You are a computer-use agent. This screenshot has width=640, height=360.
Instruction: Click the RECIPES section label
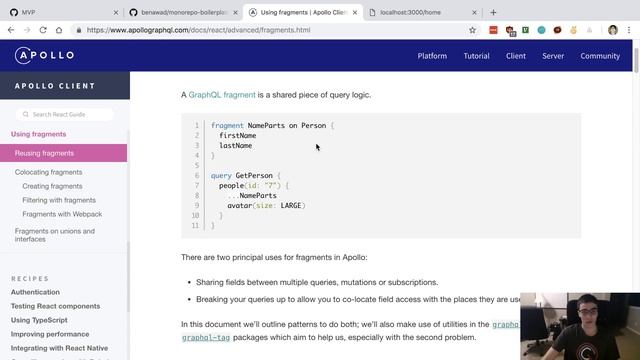[x=30, y=278]
